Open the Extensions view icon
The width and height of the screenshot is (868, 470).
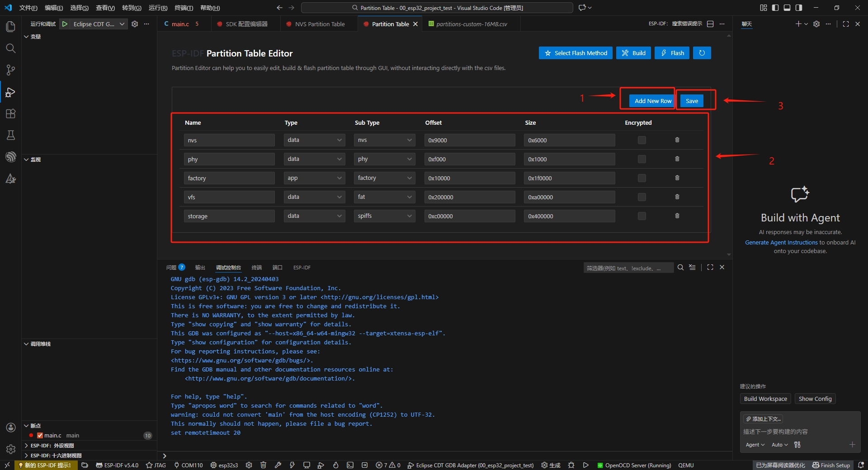point(10,113)
